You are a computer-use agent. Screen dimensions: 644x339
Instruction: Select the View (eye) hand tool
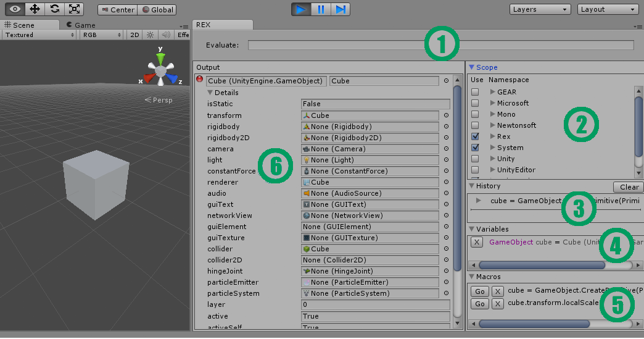point(15,9)
